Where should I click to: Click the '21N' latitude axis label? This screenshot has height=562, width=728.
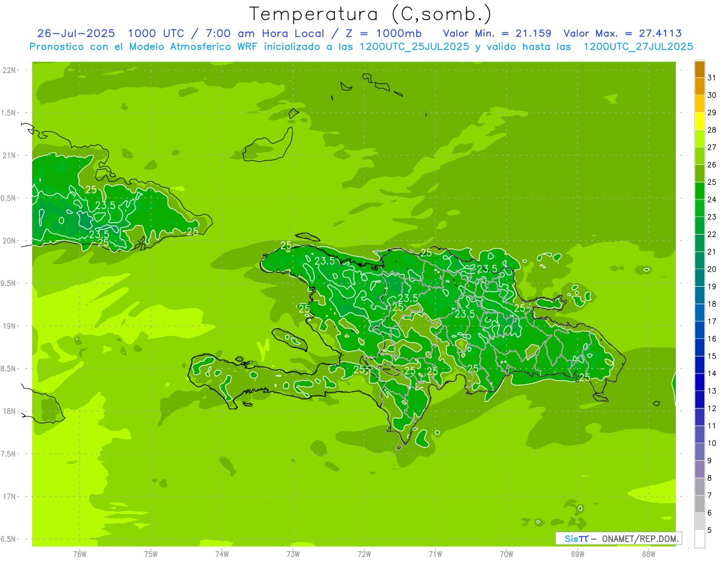(x=10, y=155)
